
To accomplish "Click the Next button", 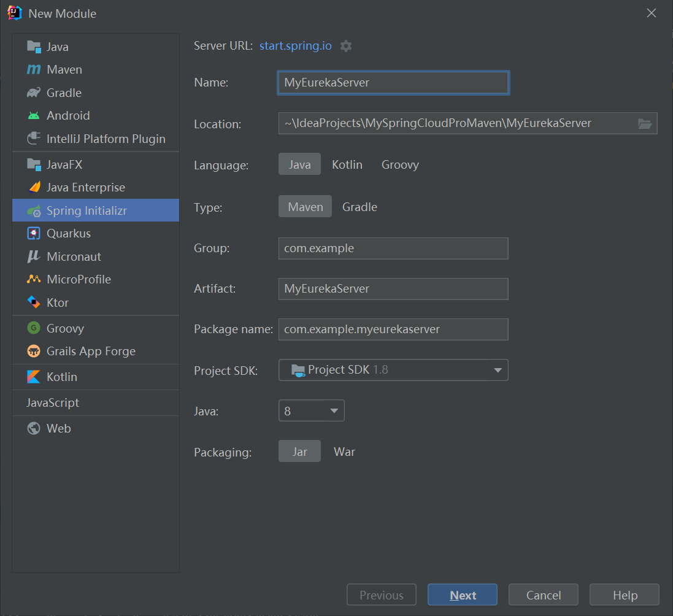I will coord(463,595).
